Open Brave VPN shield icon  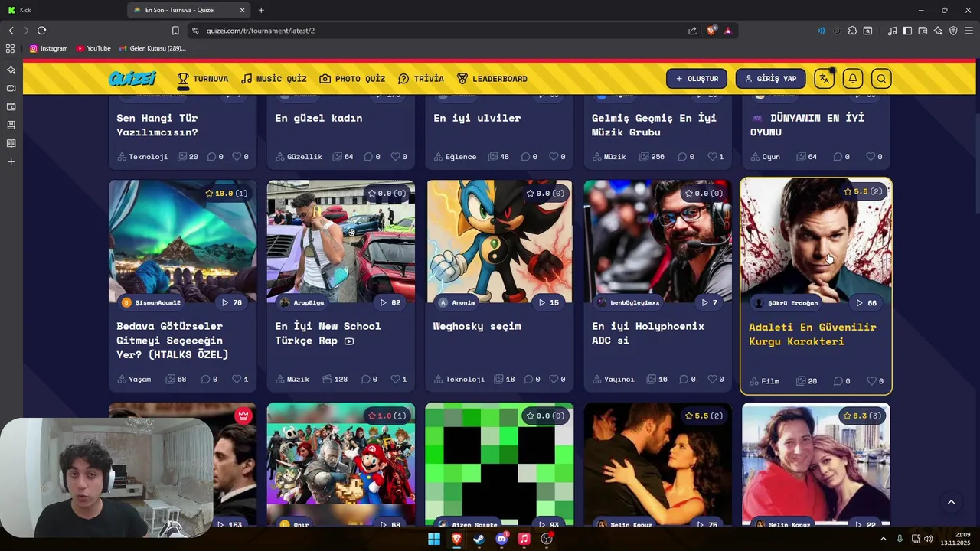click(x=953, y=31)
